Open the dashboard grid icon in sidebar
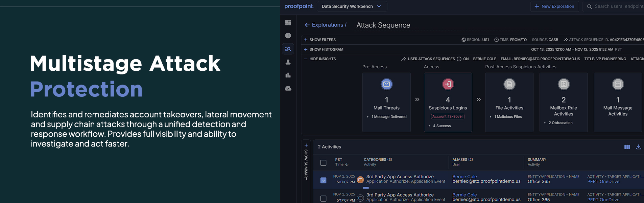Screen dimensions: 644x203 288,22
